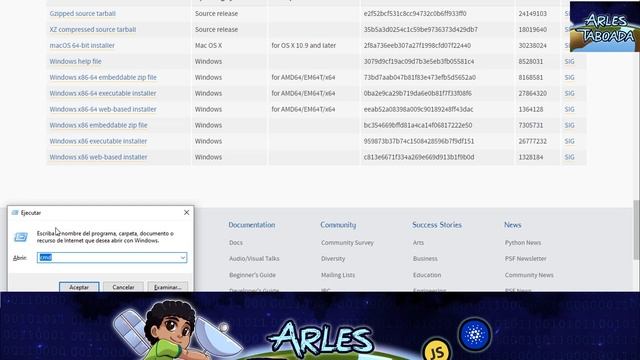Download Windows x86-64 executable installer
This screenshot has width=640, height=360.
pyautogui.click(x=103, y=93)
